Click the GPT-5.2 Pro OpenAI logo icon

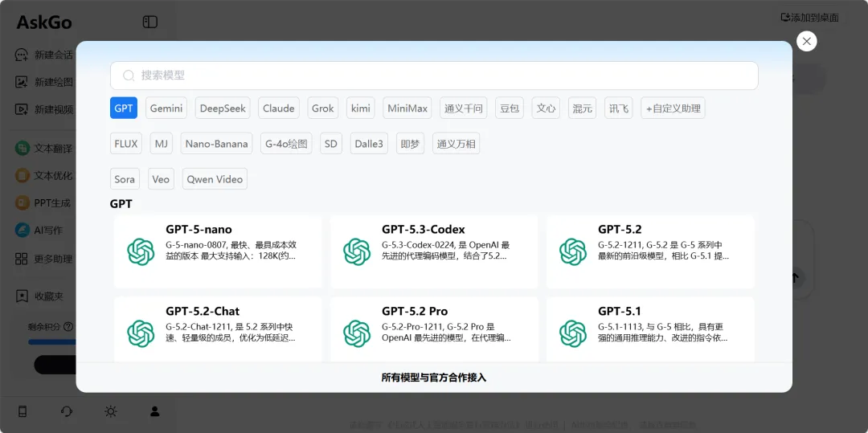click(357, 333)
